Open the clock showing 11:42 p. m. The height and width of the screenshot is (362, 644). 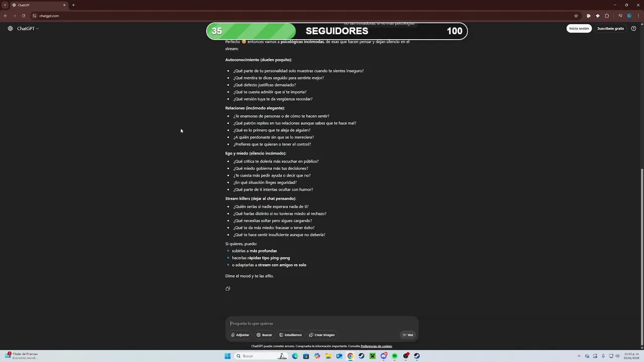pos(631,356)
